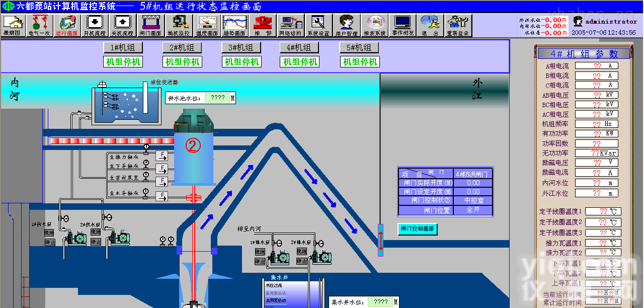644x308 pixels.
Task: Click 停止 button for 1# supply pump
Action: tap(49, 242)
